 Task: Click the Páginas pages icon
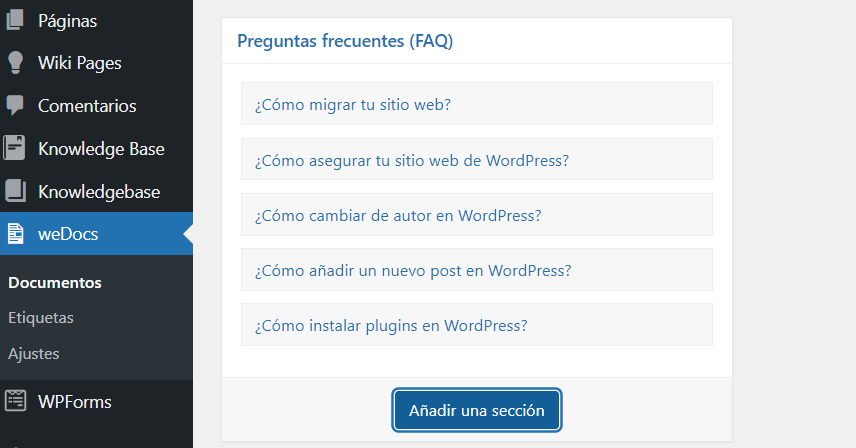click(x=15, y=20)
